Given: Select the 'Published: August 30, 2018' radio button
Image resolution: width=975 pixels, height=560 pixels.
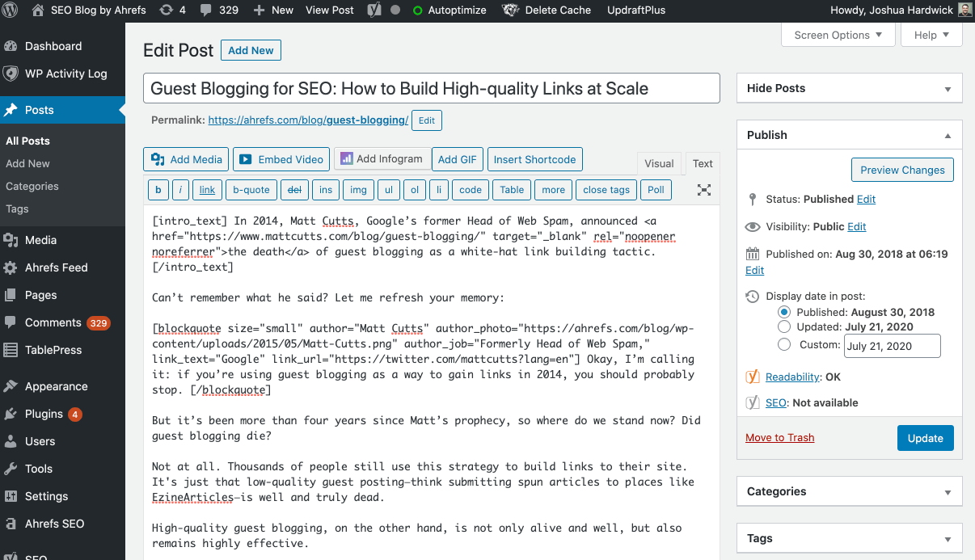Looking at the screenshot, I should click(x=783, y=312).
